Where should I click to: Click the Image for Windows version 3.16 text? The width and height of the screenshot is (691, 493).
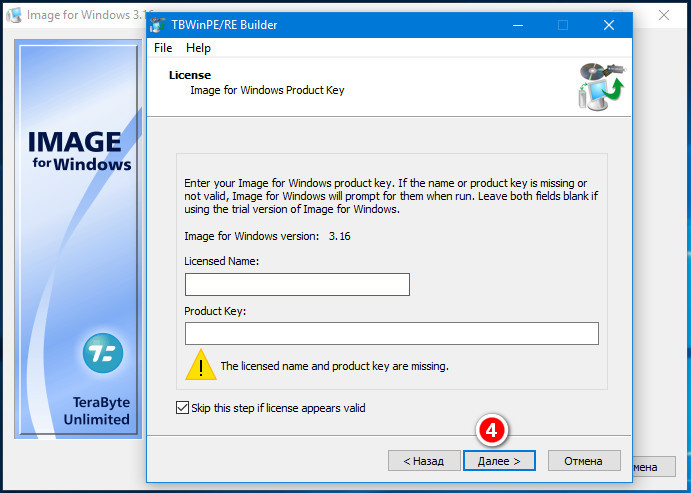tap(267, 236)
